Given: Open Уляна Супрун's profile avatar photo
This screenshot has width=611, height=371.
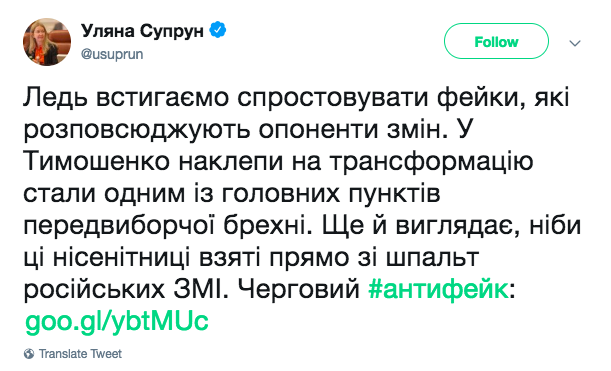Looking at the screenshot, I should click(x=47, y=42).
